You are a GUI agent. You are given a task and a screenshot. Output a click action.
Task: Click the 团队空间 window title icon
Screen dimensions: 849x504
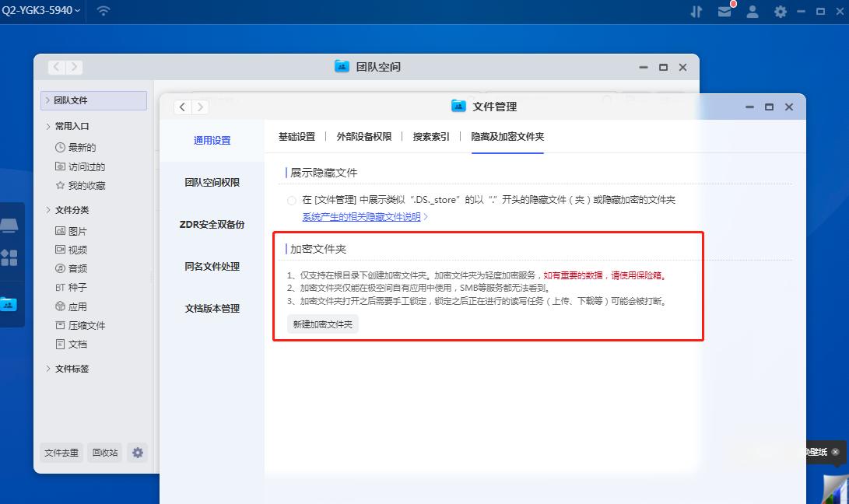tap(342, 68)
